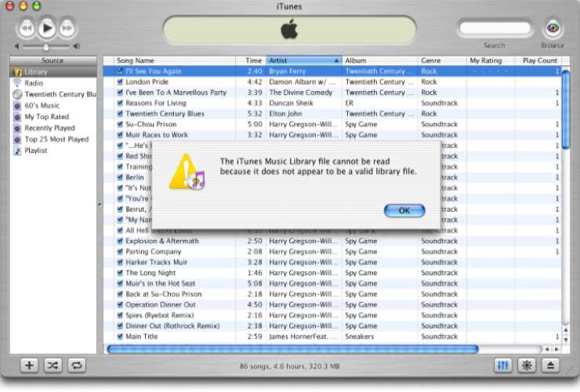Click the high volume speaker icon

point(76,46)
